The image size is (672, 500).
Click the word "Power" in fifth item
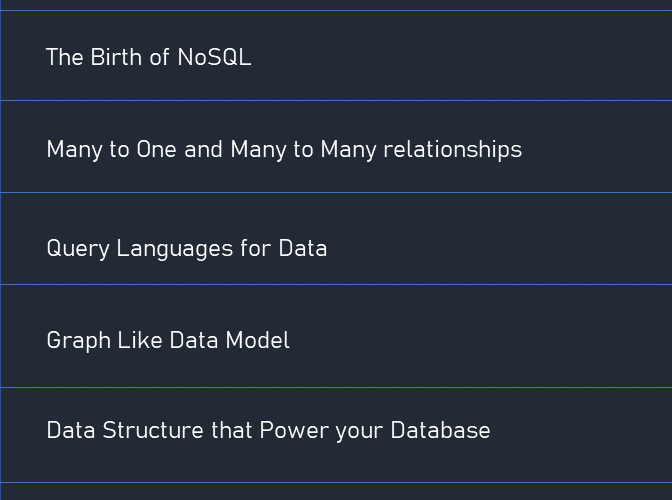[294, 430]
